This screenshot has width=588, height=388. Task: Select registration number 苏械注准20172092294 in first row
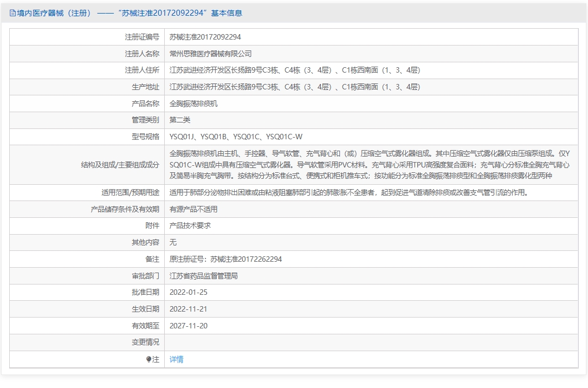click(205, 37)
